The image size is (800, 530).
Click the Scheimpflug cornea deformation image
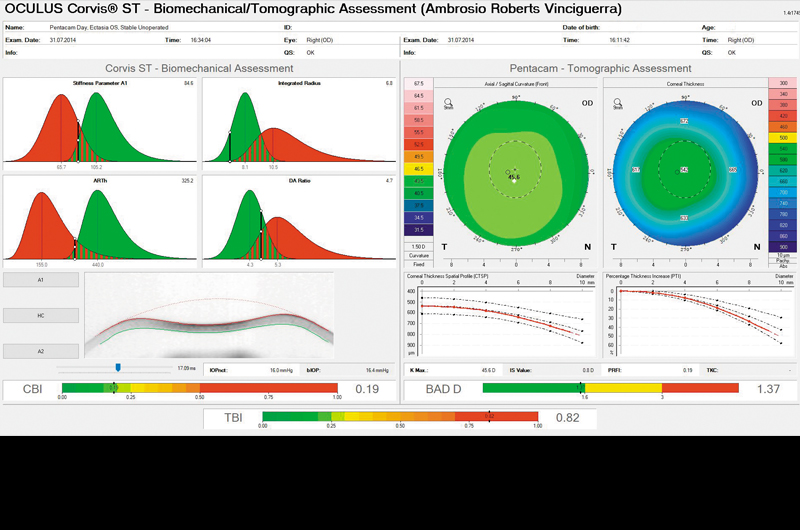[x=209, y=315]
